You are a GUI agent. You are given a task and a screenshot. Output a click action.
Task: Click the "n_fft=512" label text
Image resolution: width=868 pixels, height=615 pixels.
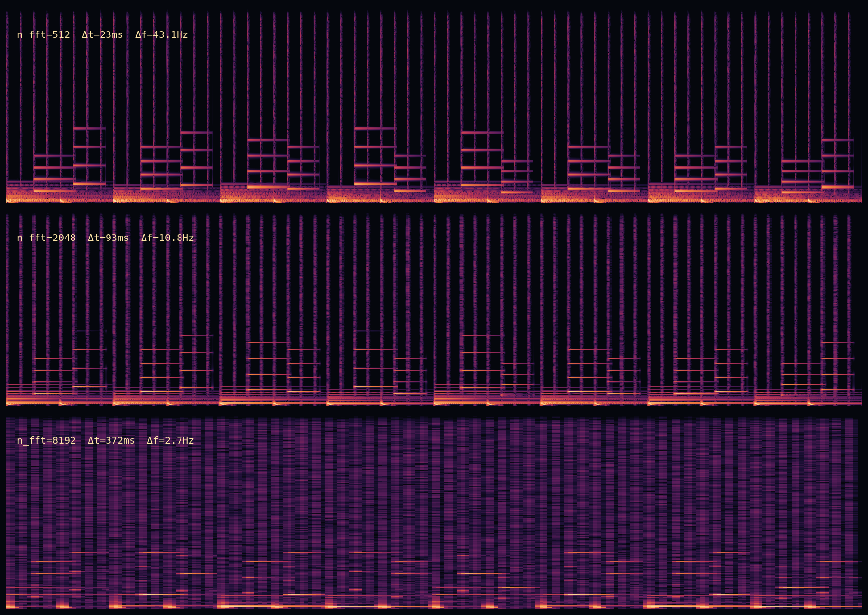[43, 35]
